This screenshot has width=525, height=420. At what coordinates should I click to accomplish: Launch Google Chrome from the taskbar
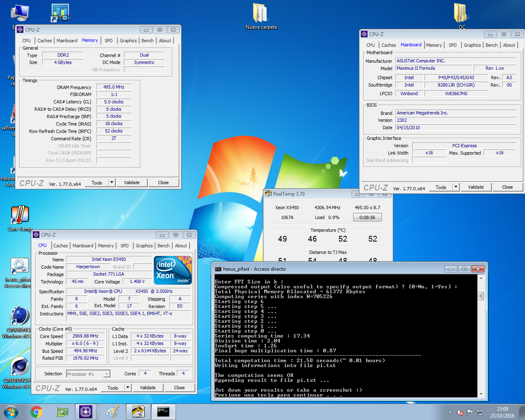pos(37,412)
